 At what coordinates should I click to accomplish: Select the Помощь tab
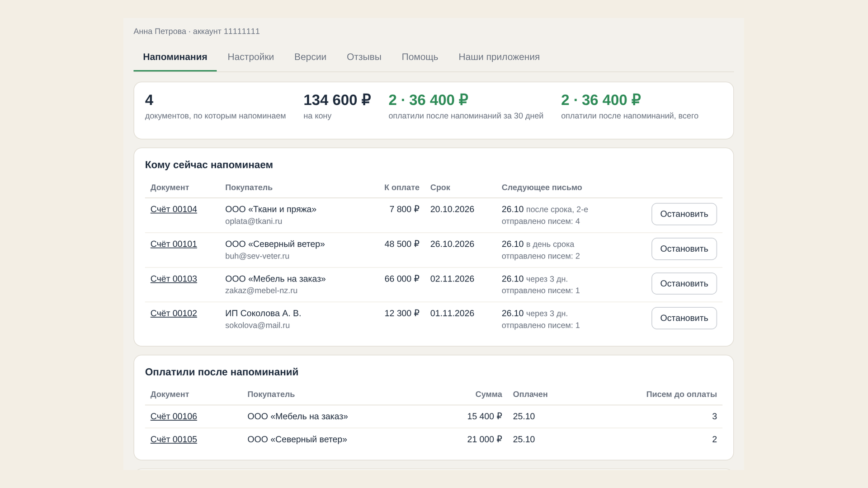point(420,57)
